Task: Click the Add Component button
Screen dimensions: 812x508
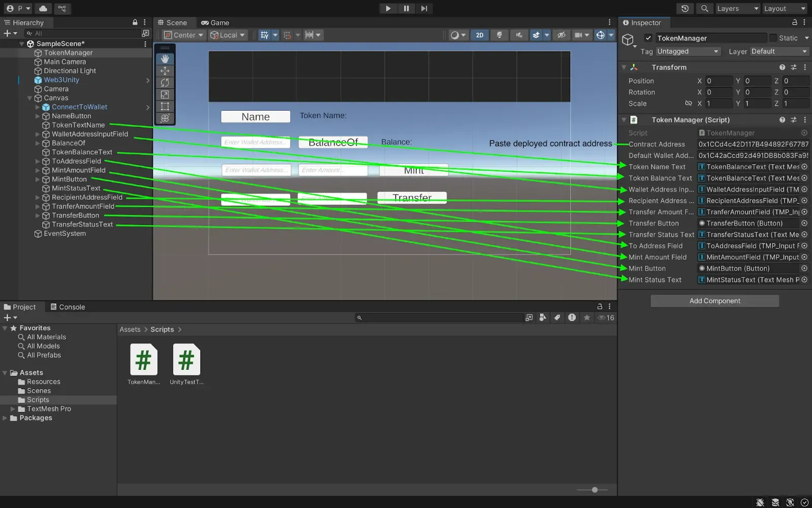Action: pos(715,301)
